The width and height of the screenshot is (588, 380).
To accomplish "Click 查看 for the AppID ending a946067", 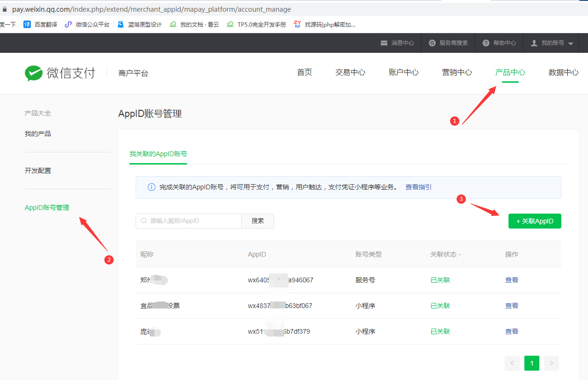I will [512, 280].
